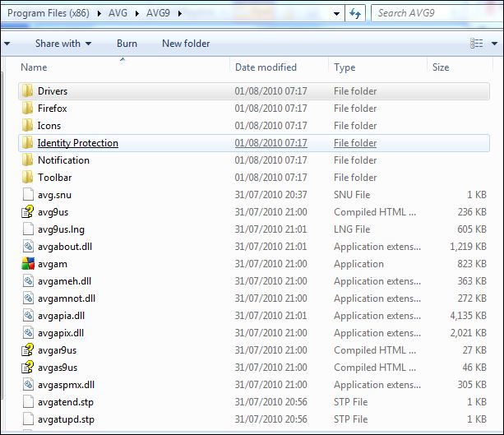The height and width of the screenshot is (435, 504).
Task: Click the avg9us help file icon
Action: [x=28, y=212]
